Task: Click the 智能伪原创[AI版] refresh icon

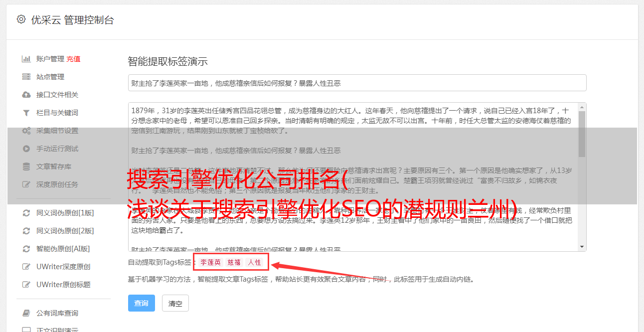Action: coord(26,249)
